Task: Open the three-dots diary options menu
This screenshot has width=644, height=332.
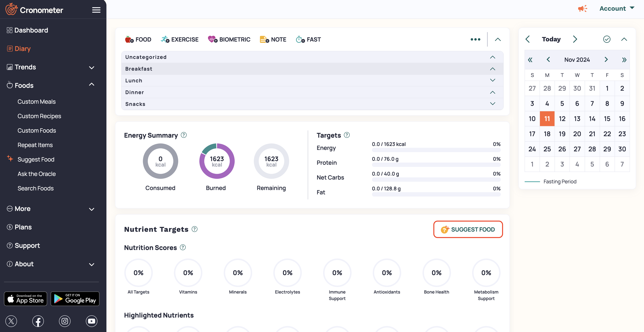Action: pos(475,39)
